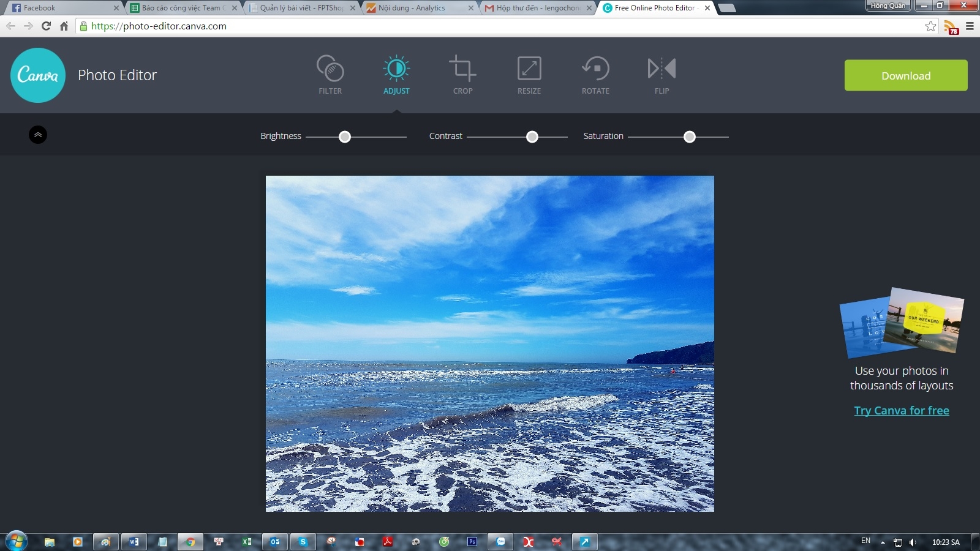Switch to the Hộp thư đến Gmail tab
The image size is (980, 551).
tap(537, 8)
